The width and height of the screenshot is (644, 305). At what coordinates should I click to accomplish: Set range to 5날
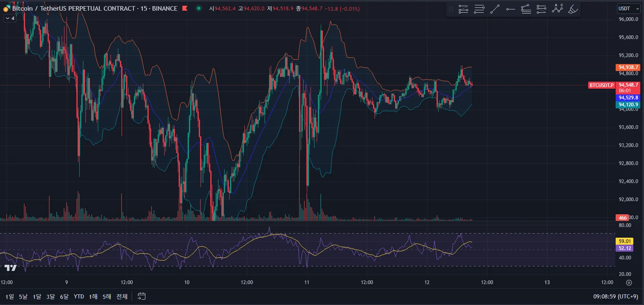point(23,296)
